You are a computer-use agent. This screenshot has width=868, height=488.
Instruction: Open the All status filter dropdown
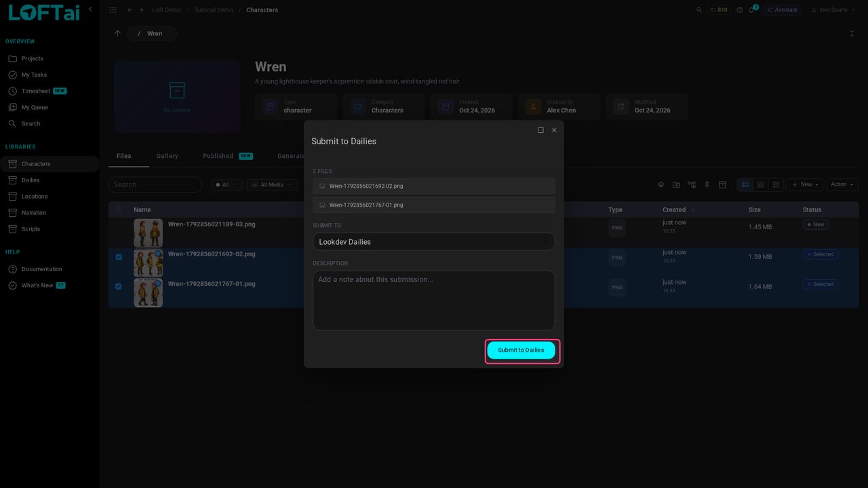[x=226, y=185]
